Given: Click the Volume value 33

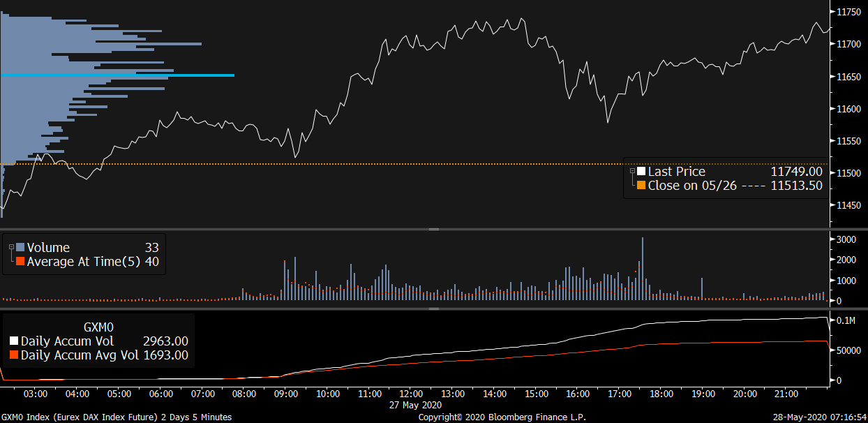Looking at the screenshot, I should pyautogui.click(x=152, y=248).
